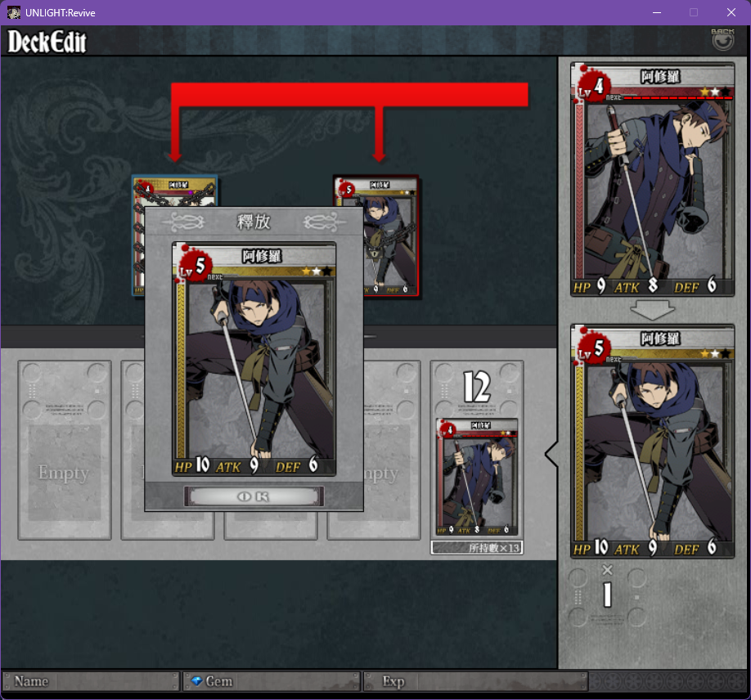This screenshot has width=751, height=700.
Task: Click the Name field in bottom bar
Action: (91, 681)
